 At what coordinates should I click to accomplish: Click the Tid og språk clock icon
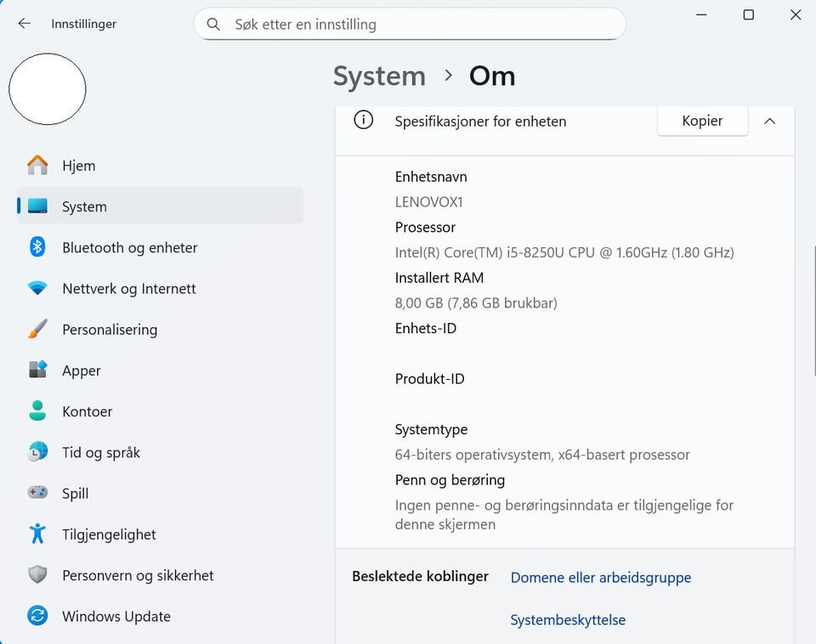37,452
